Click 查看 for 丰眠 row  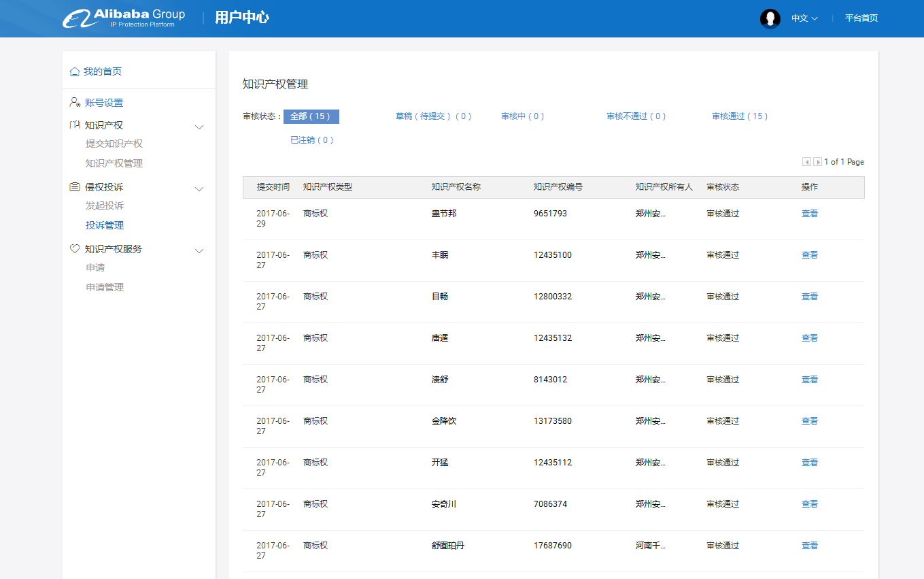coord(810,255)
